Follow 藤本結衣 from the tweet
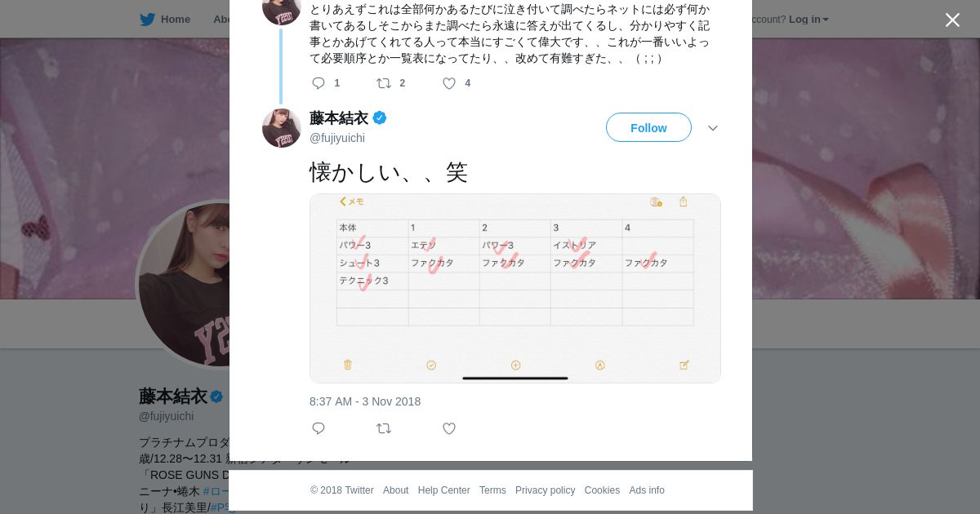Image resolution: width=980 pixels, height=514 pixels. click(648, 127)
